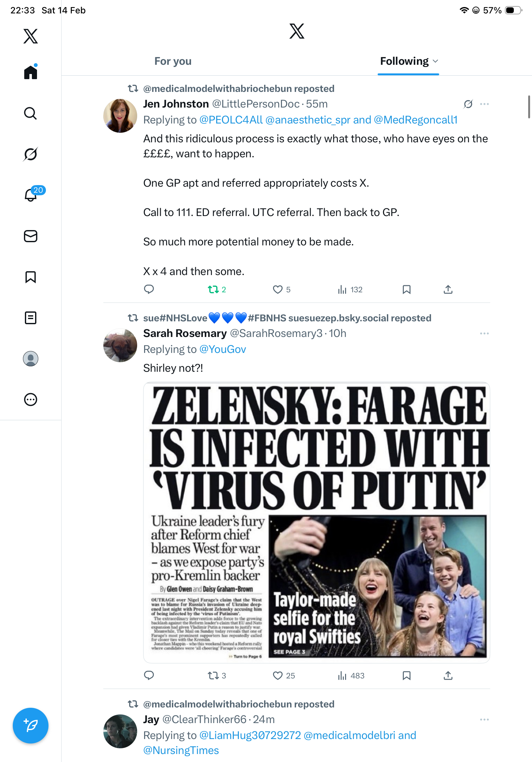Open the @NursingTimes mention link
Viewport: 532px width, 762px height.
(x=181, y=751)
